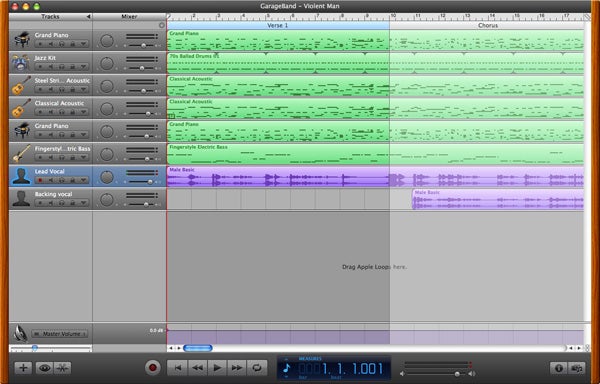Solo the Steel String Acoustic track
Image resolution: width=600 pixels, height=384 pixels.
61,89
